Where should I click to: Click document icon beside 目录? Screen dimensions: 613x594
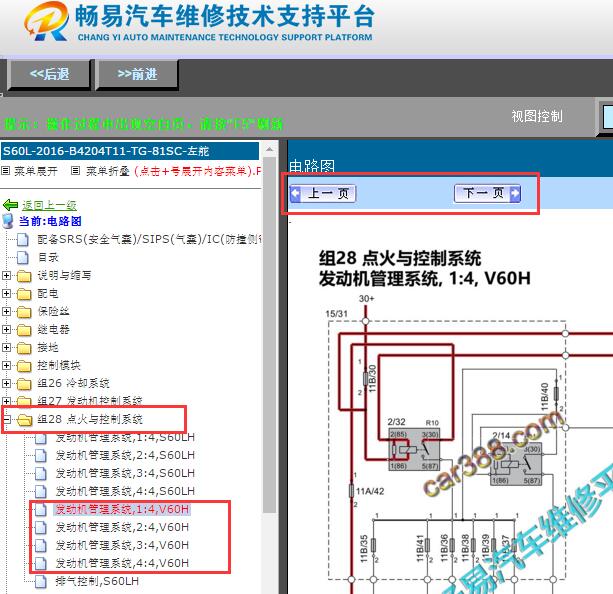(23, 257)
